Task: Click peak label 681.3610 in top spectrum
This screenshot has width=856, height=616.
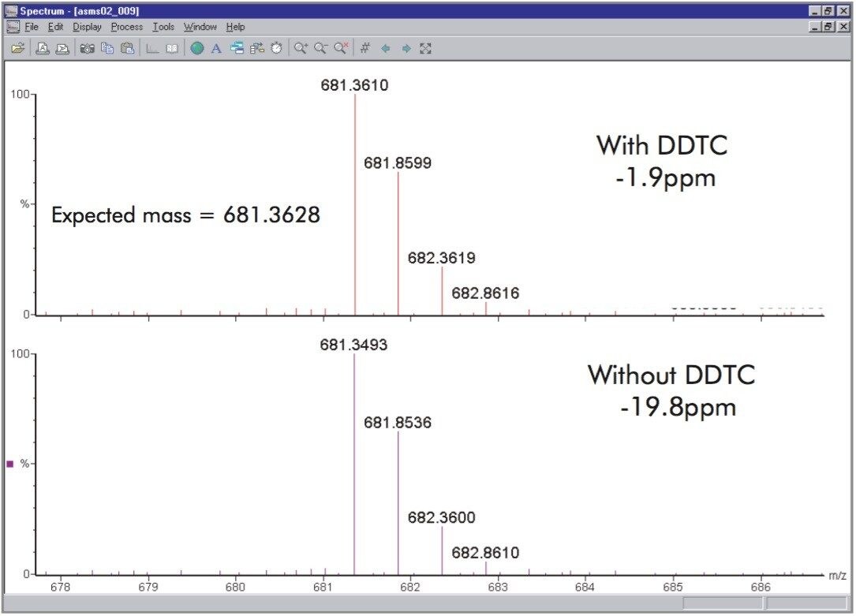Action: [x=354, y=85]
